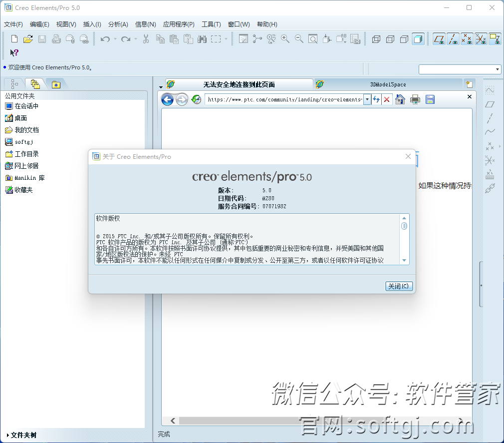Viewport: 504px width, 443px height.
Task: Toggle datum axes display
Action: click(x=453, y=39)
